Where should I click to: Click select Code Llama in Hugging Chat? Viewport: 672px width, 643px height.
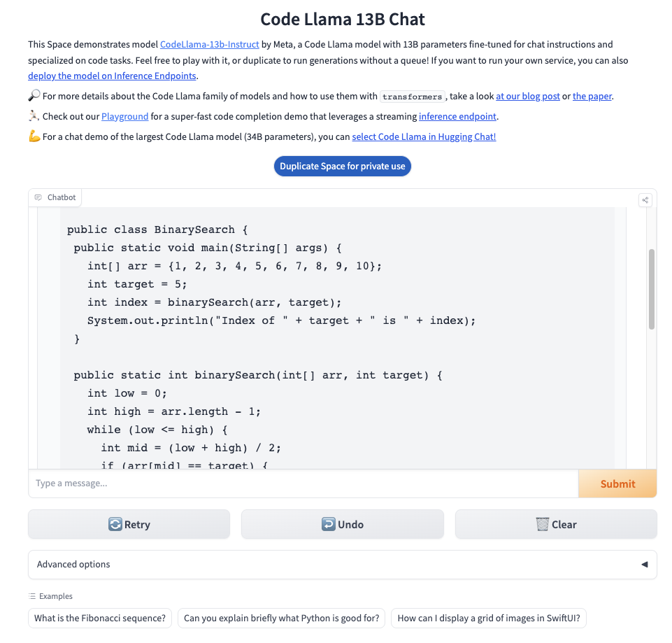coord(424,136)
